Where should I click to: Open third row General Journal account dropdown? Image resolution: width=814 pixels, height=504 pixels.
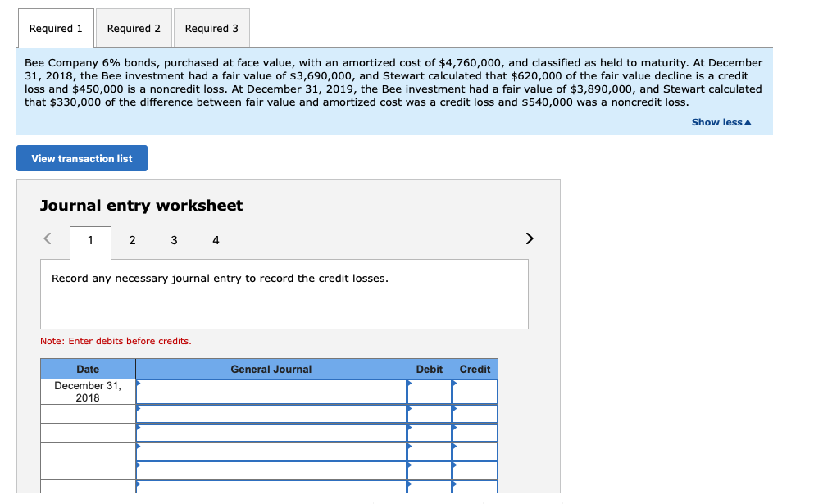(271, 433)
